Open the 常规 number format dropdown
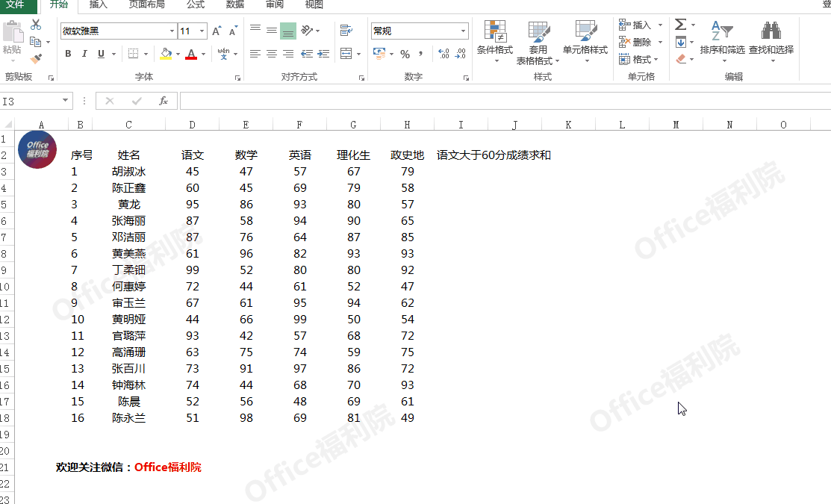831x504 pixels. click(463, 31)
